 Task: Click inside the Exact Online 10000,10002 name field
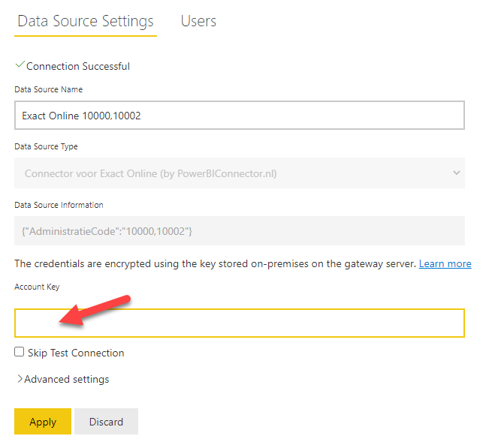point(240,116)
